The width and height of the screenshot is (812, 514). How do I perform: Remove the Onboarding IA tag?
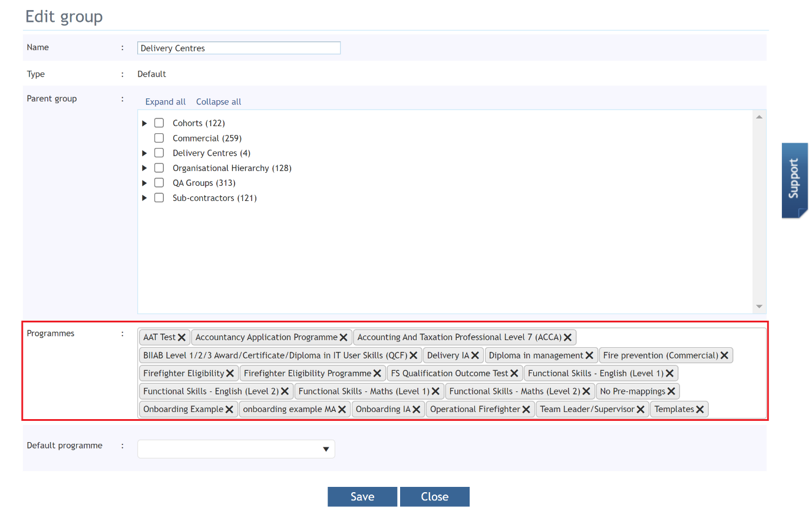pos(416,409)
